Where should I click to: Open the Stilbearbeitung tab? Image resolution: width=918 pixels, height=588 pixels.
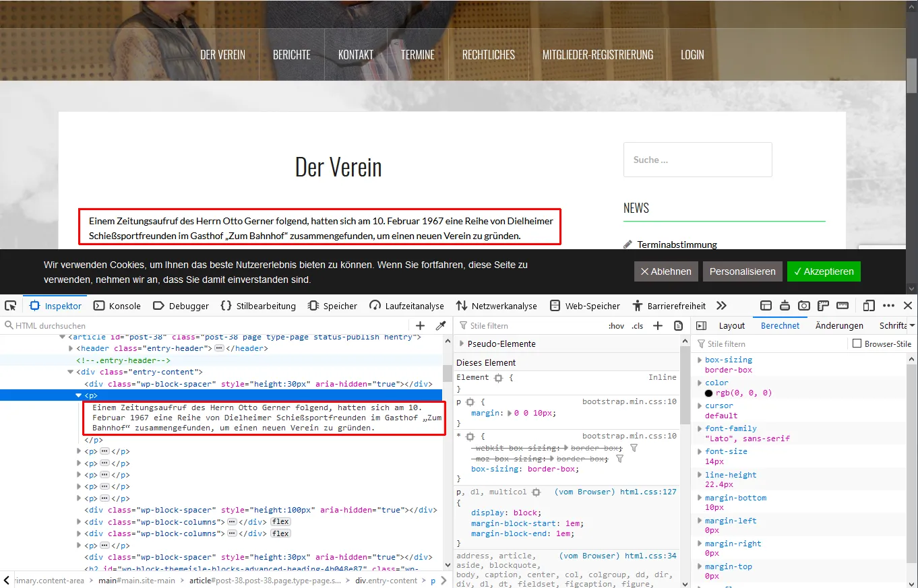click(x=258, y=306)
